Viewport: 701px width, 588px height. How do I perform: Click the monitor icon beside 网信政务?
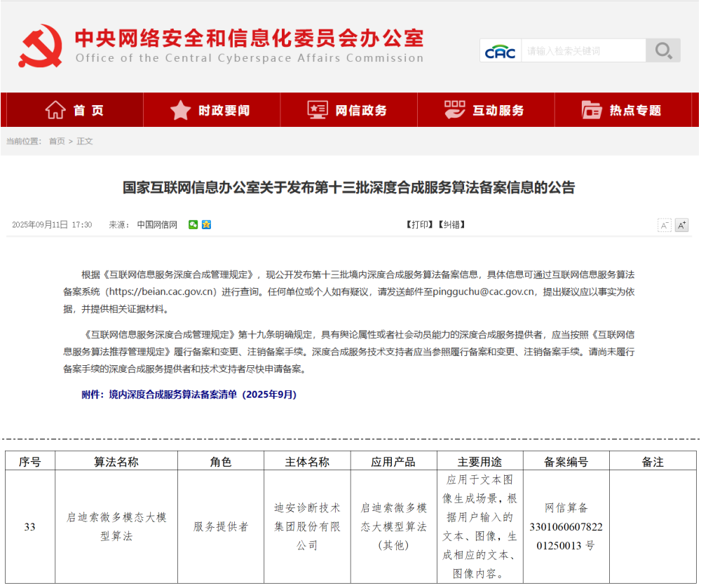coord(318,109)
